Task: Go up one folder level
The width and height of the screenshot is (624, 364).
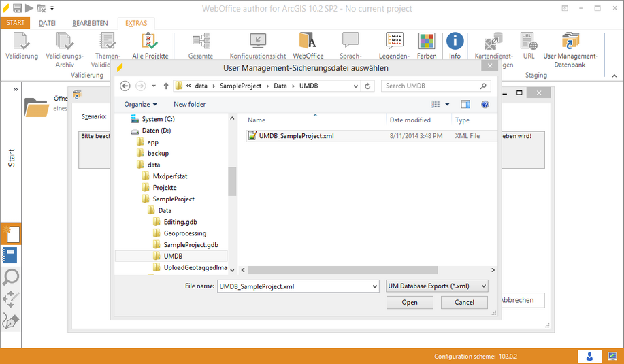Action: pos(166,86)
